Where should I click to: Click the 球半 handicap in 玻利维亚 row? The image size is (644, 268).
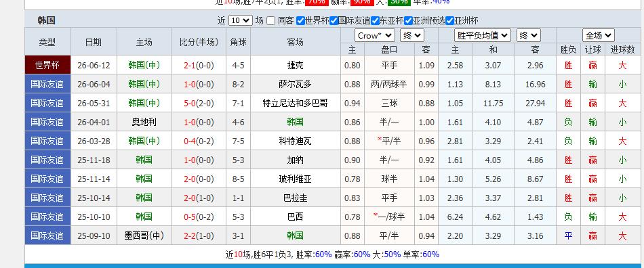point(389,179)
